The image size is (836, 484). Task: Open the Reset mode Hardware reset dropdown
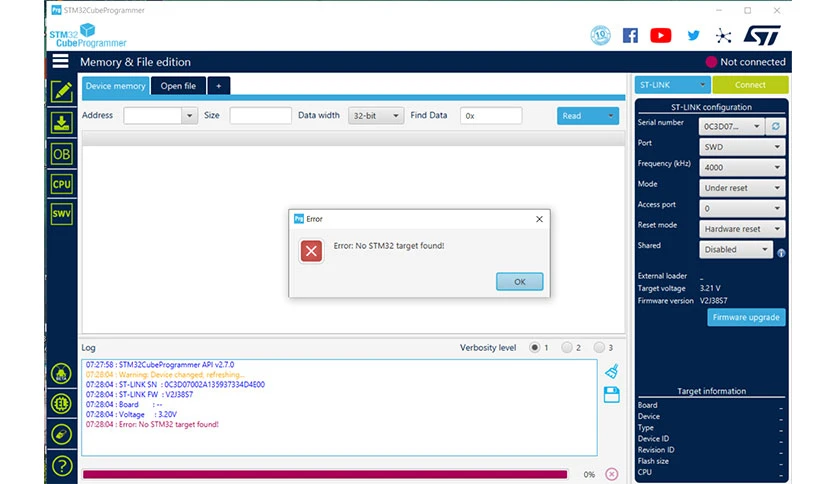tap(742, 229)
